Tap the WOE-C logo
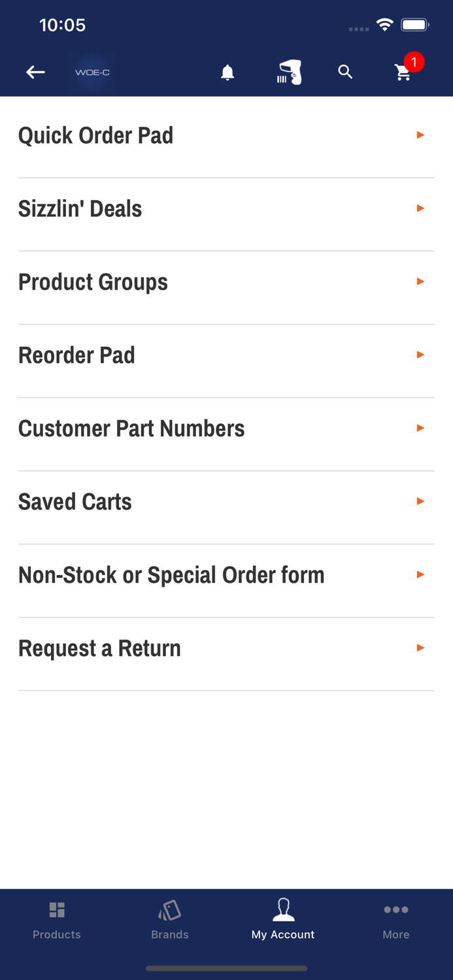Image resolution: width=453 pixels, height=980 pixels. click(92, 72)
